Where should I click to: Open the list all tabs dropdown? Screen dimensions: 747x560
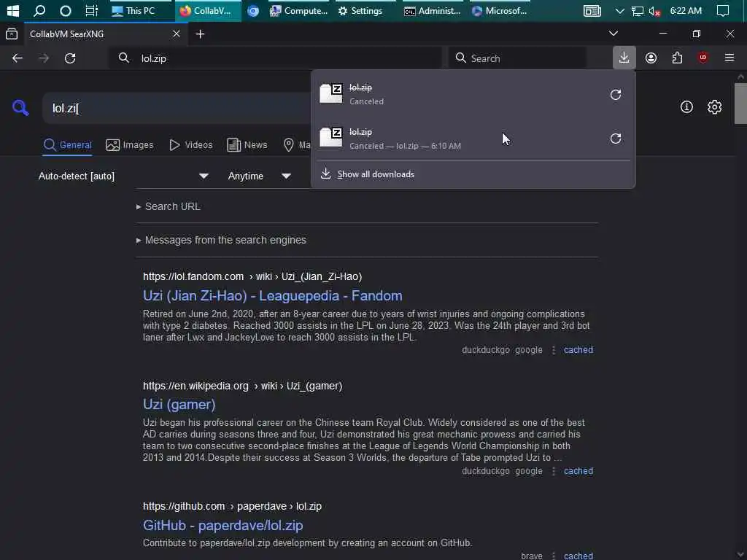click(x=613, y=34)
